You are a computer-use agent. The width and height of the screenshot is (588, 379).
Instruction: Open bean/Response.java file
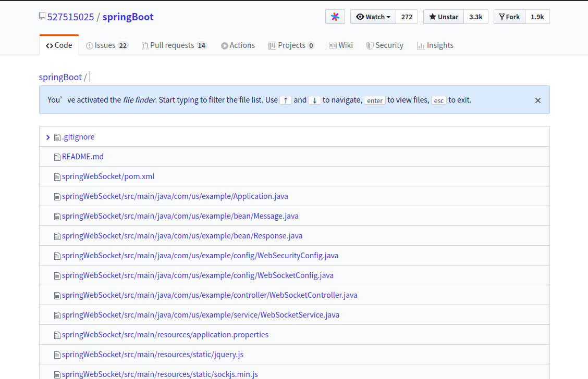182,236
